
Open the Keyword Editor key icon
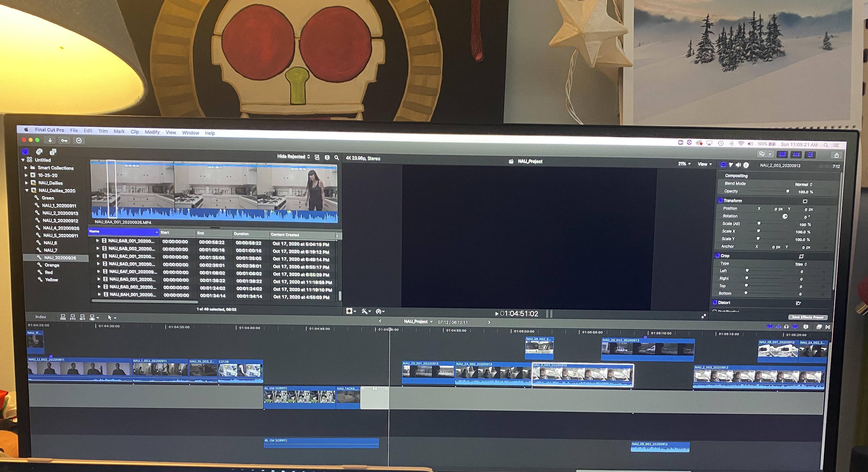64,140
